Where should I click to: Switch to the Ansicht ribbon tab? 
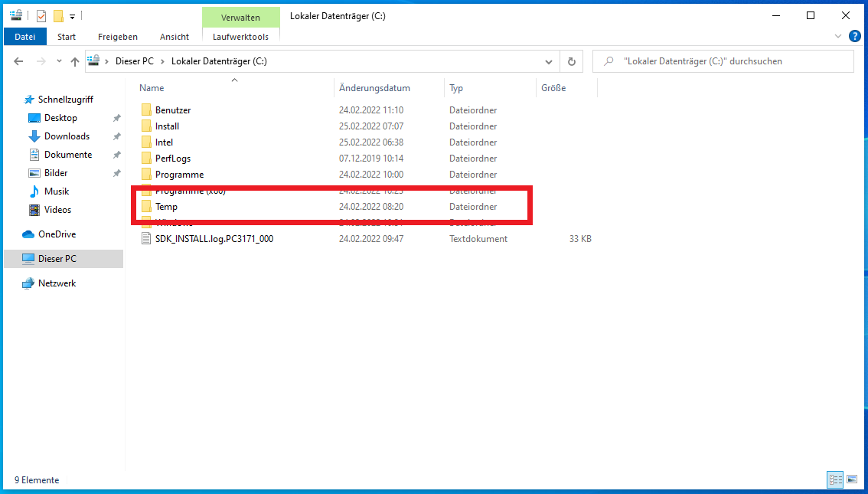tap(175, 37)
